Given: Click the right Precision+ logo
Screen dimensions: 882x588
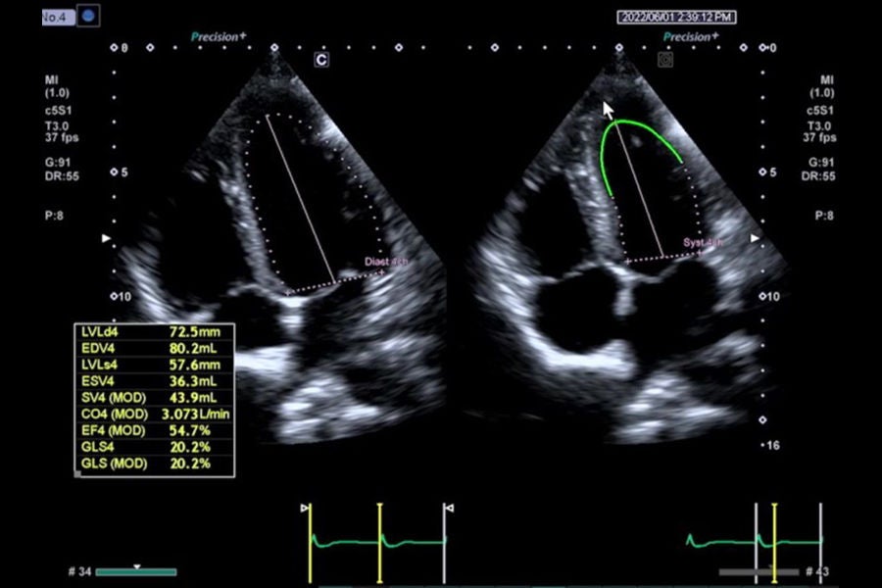Looking at the screenshot, I should [691, 37].
